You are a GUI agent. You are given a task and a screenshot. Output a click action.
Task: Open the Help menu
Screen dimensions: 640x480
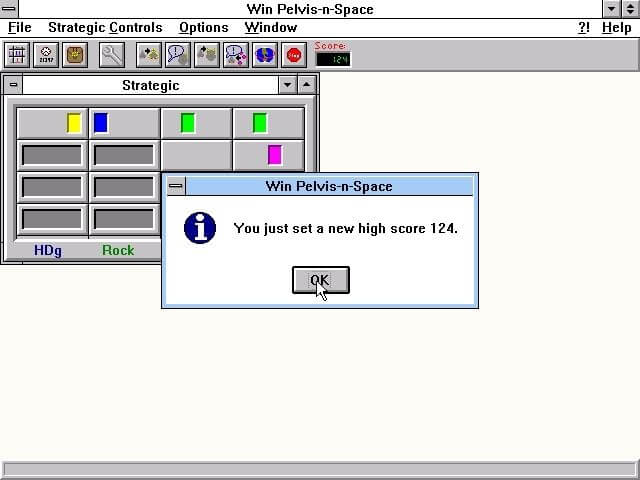click(x=617, y=27)
